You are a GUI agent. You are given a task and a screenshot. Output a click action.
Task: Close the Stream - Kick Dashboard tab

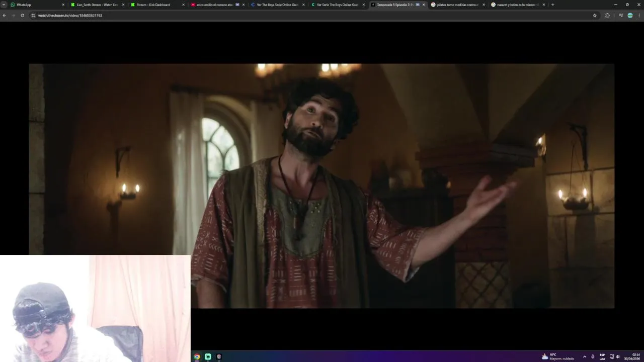pos(183,5)
